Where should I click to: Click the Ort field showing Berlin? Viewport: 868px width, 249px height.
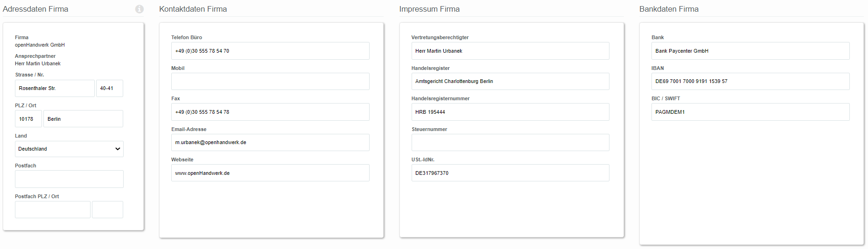83,119
